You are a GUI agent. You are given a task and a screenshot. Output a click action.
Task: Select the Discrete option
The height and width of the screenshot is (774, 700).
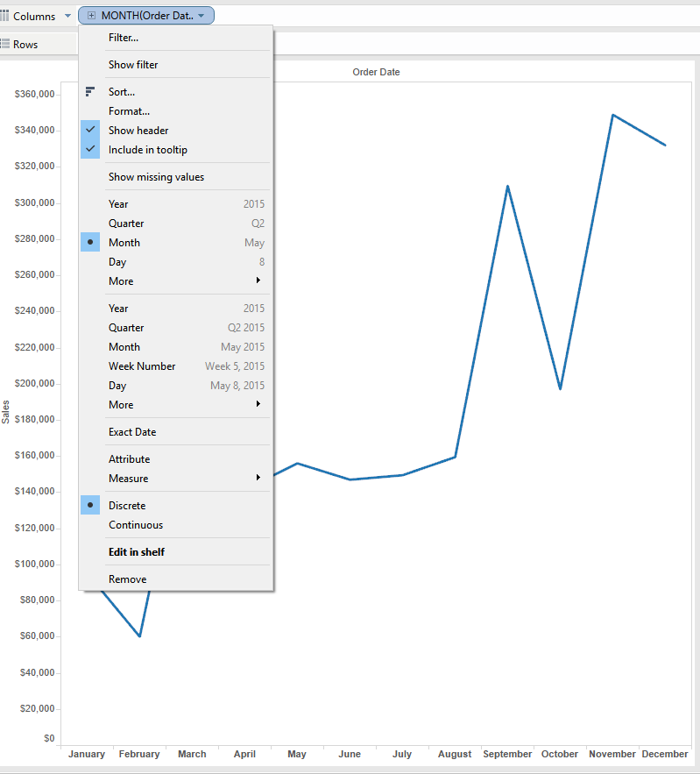click(175, 506)
